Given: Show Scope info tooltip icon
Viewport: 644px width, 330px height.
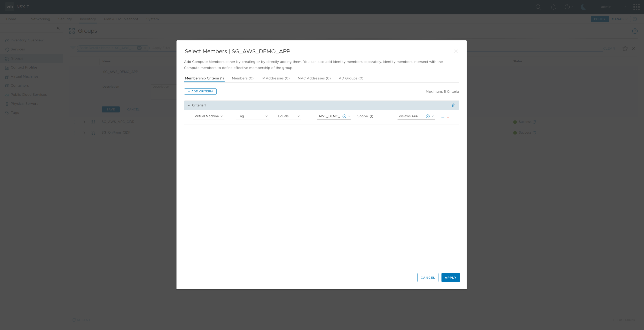Looking at the screenshot, I should [x=371, y=116].
